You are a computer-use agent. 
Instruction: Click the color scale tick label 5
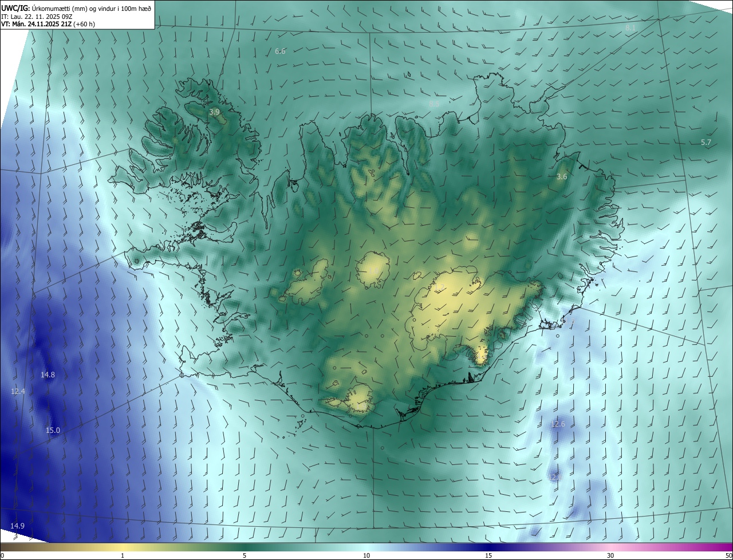click(x=245, y=556)
